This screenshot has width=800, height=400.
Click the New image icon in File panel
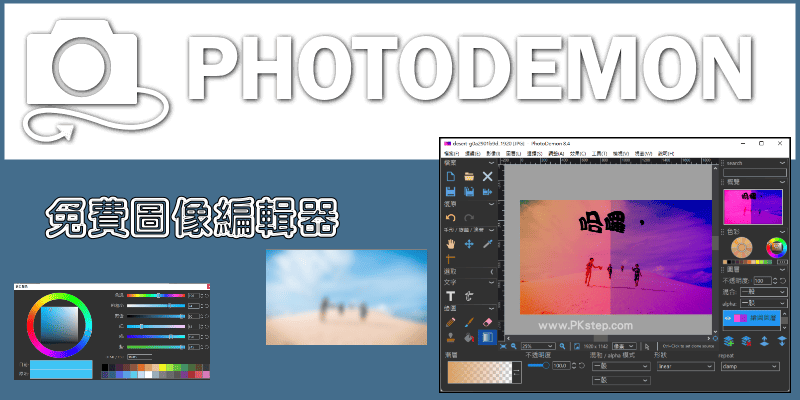pos(451,177)
